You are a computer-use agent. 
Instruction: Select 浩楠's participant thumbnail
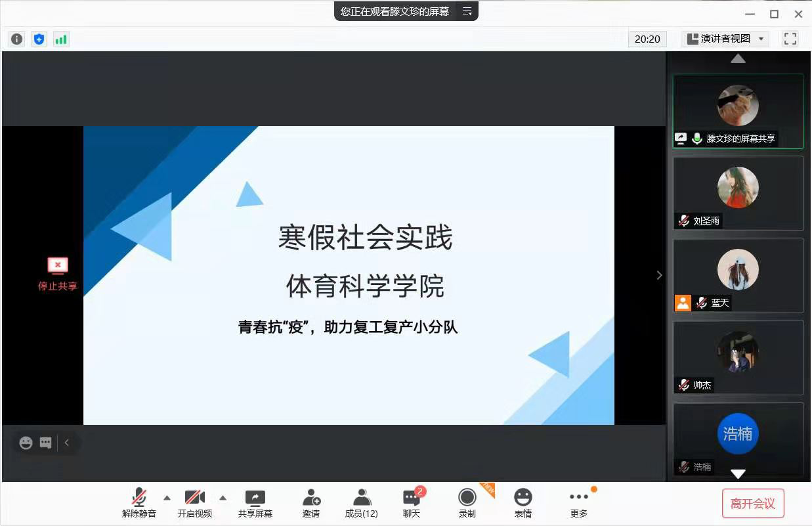[x=738, y=434]
